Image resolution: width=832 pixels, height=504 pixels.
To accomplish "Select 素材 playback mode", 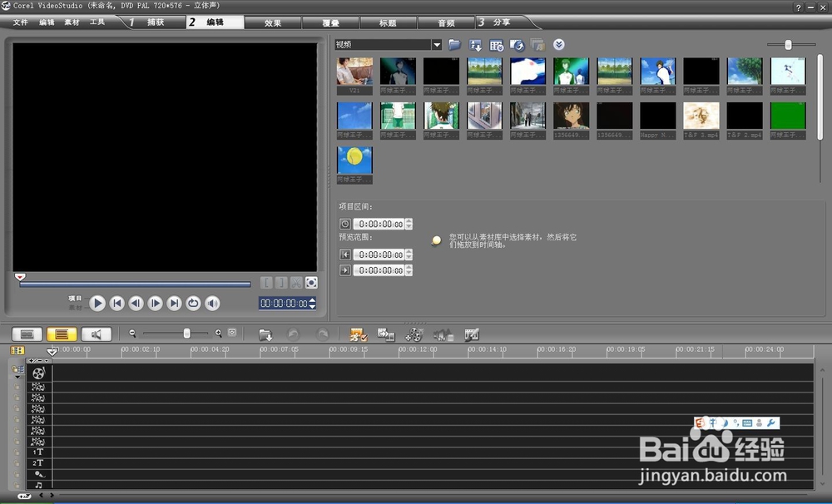I will click(x=75, y=308).
